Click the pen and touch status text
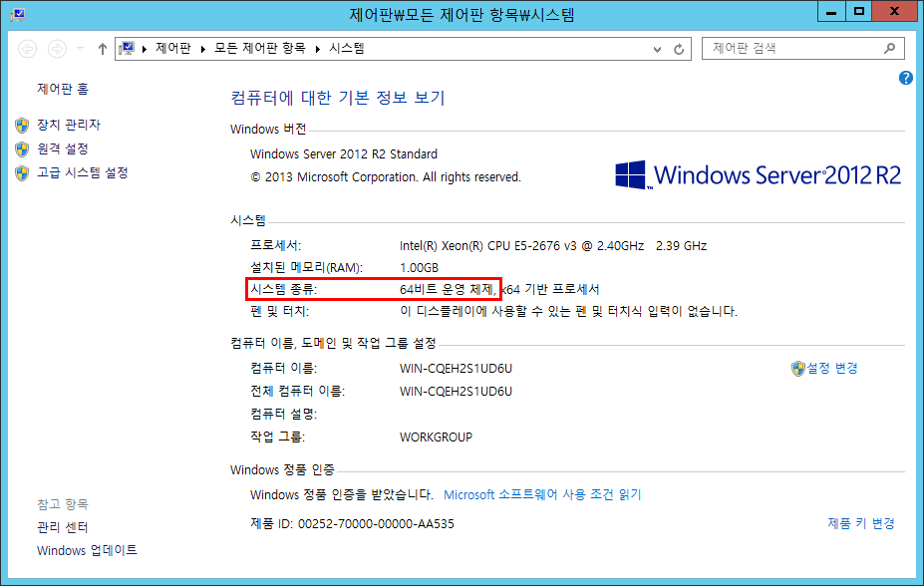Viewport: 924px width, 586px height. [x=568, y=311]
